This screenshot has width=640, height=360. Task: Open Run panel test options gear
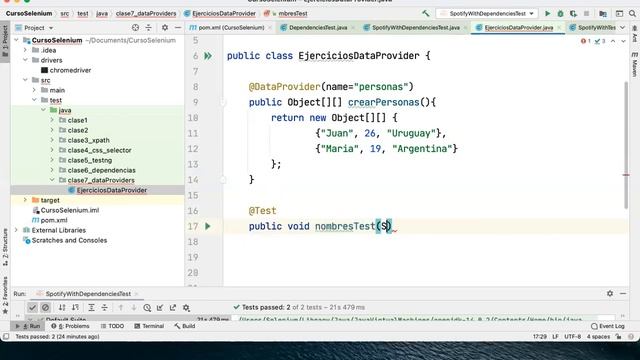tap(186, 307)
